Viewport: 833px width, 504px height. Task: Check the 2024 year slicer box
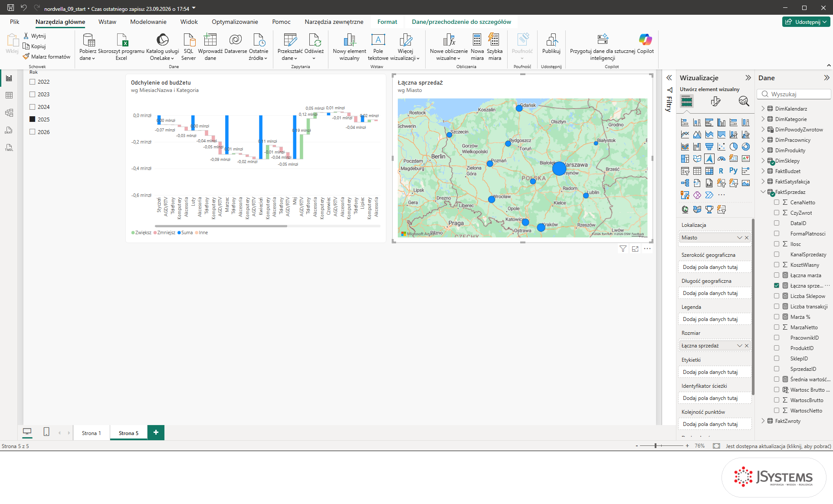(x=32, y=107)
